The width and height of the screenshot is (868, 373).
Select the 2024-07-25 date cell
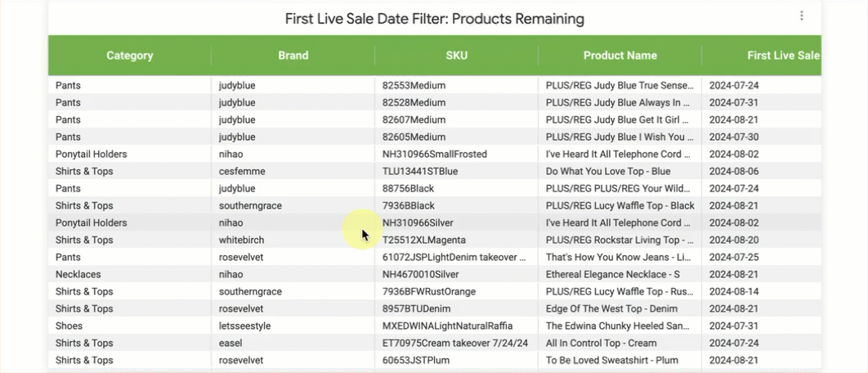[736, 257]
